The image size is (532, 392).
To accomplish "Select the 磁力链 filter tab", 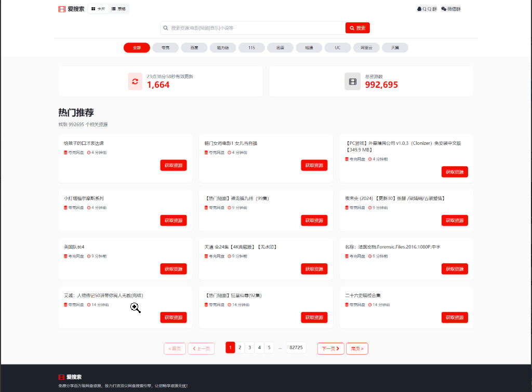I will pos(223,48).
